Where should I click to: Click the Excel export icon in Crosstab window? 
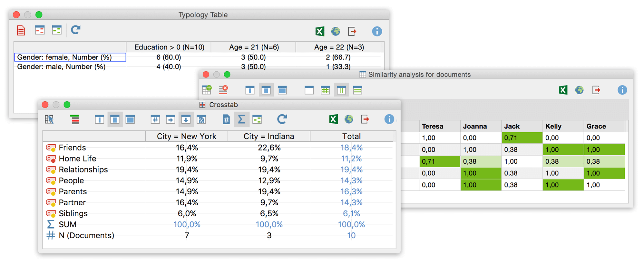334,119
